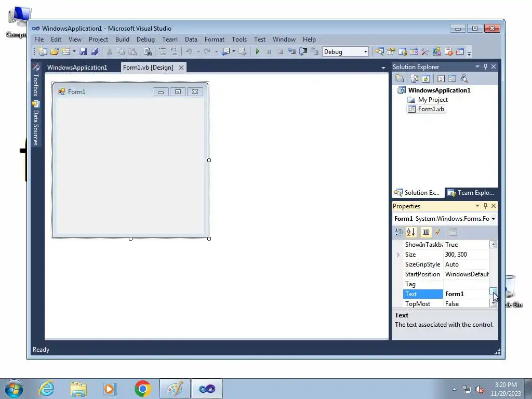Click the New Project toolbar icon

[x=43, y=51]
